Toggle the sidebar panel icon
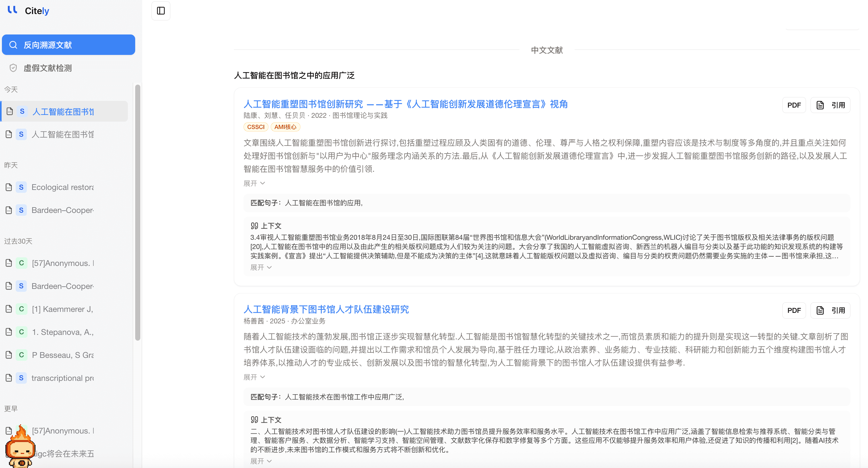This screenshot has width=868, height=468. (161, 11)
